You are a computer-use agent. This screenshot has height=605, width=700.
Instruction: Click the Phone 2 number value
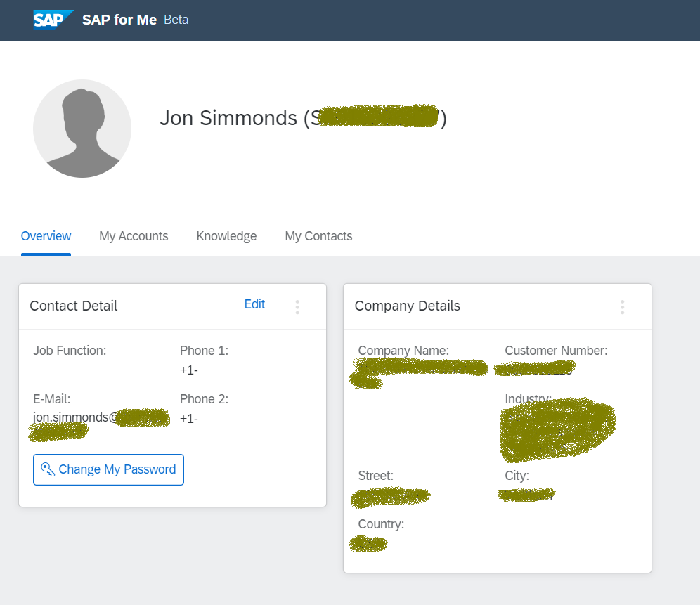pos(189,419)
